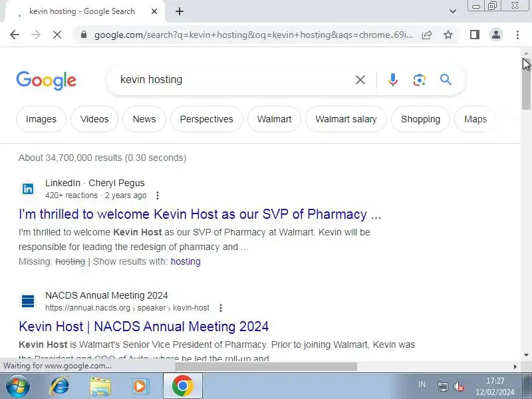Open more options for NACDS result

pos(221,308)
